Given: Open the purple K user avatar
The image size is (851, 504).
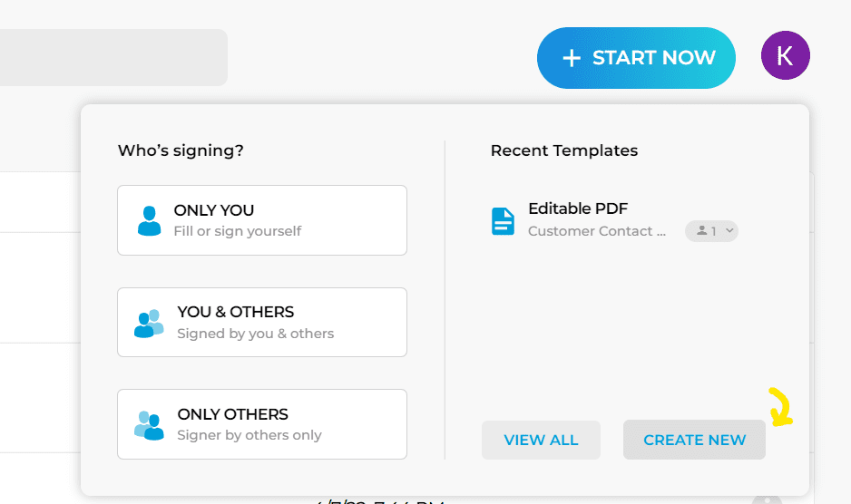Looking at the screenshot, I should click(786, 55).
